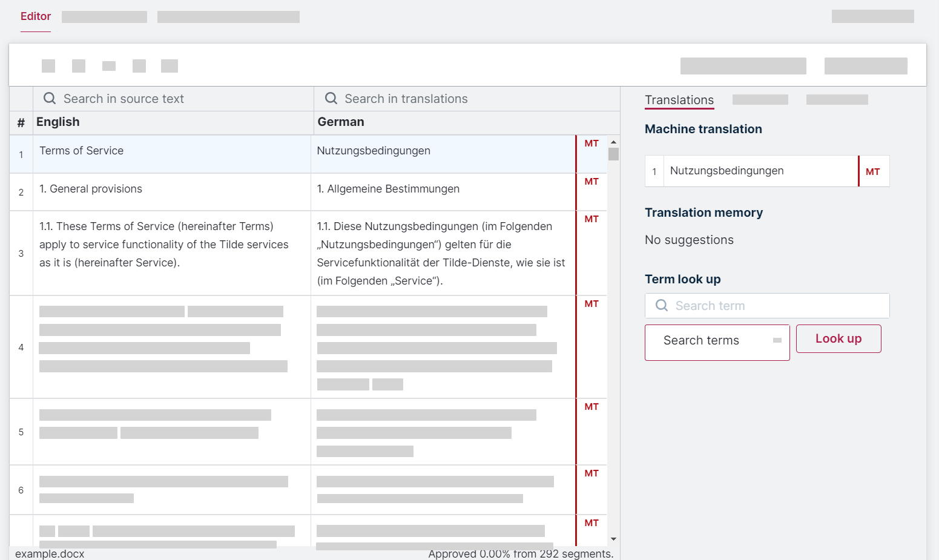Click the # column header

click(21, 123)
